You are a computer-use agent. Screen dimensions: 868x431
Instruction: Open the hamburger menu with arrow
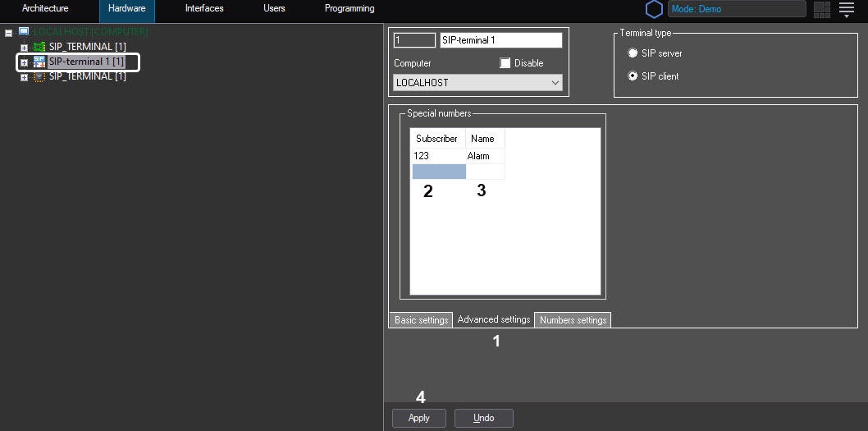(847, 10)
